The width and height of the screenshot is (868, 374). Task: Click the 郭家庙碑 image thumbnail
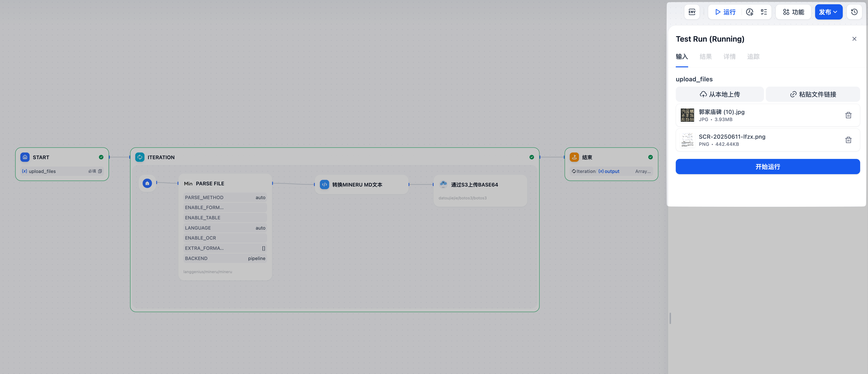click(x=687, y=115)
